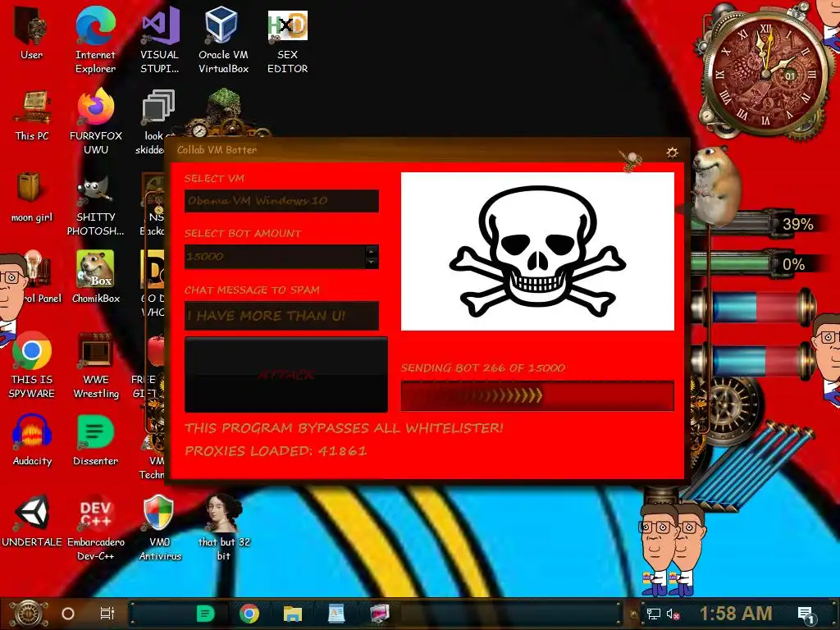Screen dimensions: 840x630
Task: Open the Dissenter icon on the taskbar
Action: 205,614
